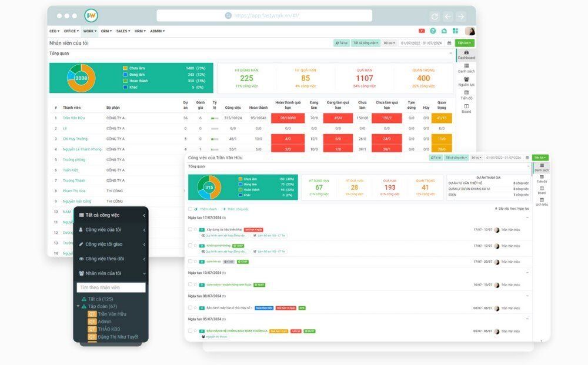588x365 pixels.
Task: Click the browser reload icon
Action: (435, 16)
